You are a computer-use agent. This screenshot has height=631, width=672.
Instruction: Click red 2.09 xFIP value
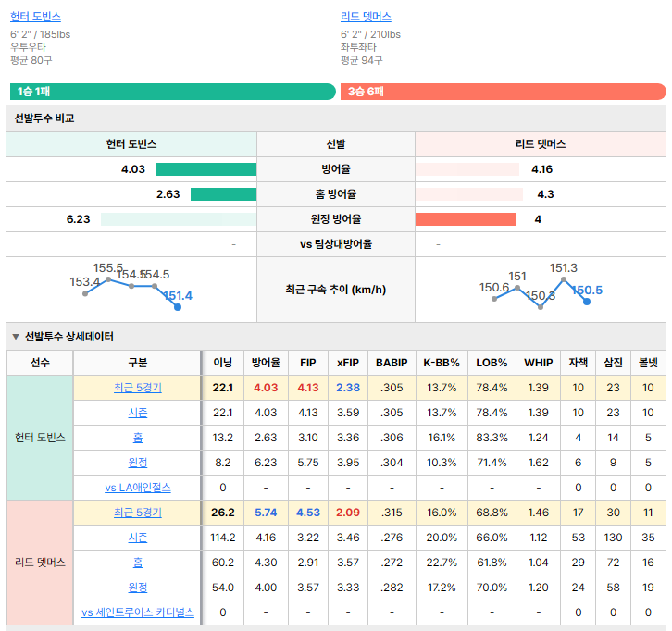tap(348, 513)
